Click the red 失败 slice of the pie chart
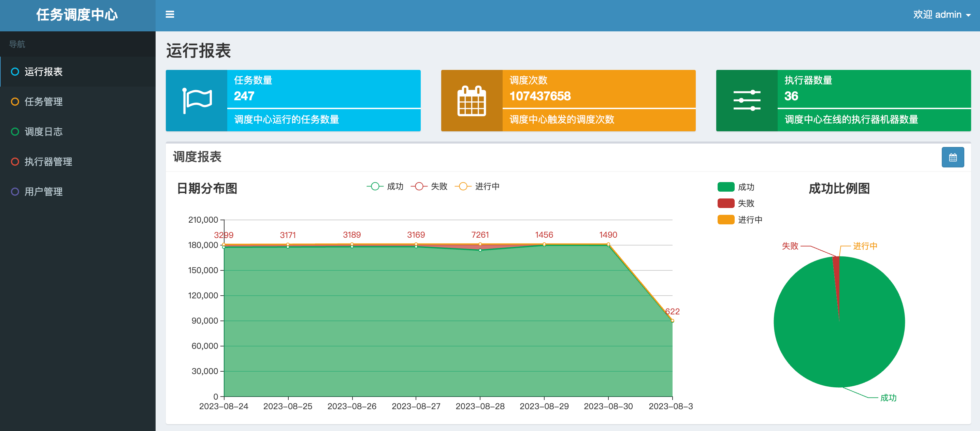Viewport: 980px width, 431px height. click(837, 274)
